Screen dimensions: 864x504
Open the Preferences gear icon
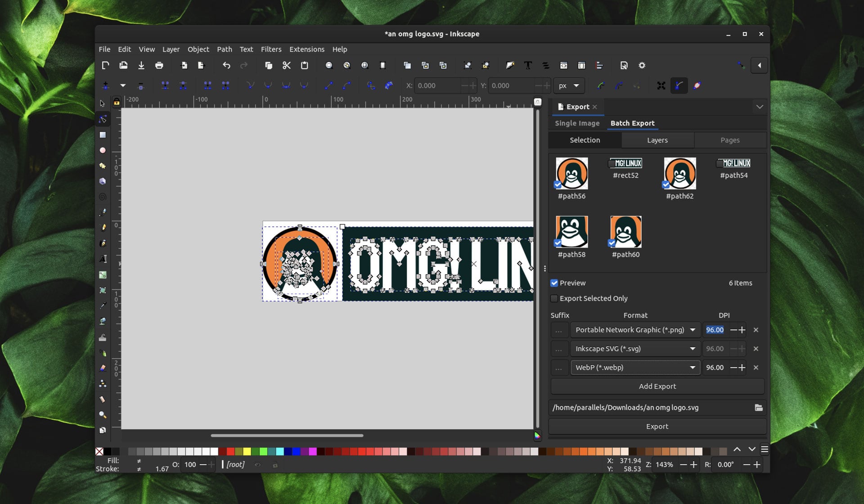click(x=642, y=66)
